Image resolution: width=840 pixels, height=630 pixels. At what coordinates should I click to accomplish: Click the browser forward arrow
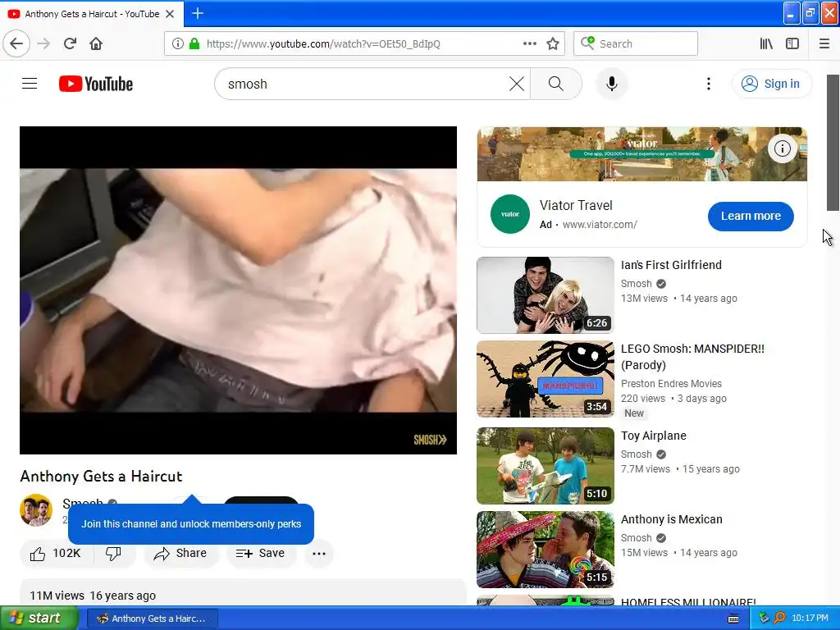43,43
